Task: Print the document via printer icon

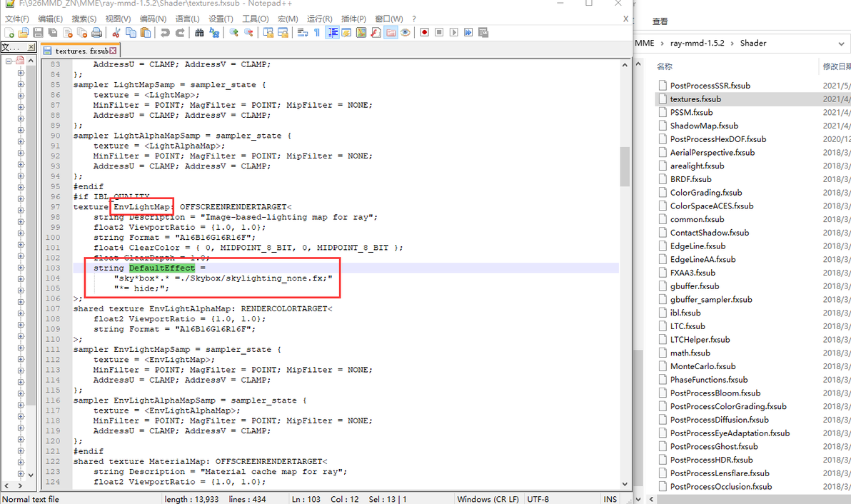Action: pos(96,33)
